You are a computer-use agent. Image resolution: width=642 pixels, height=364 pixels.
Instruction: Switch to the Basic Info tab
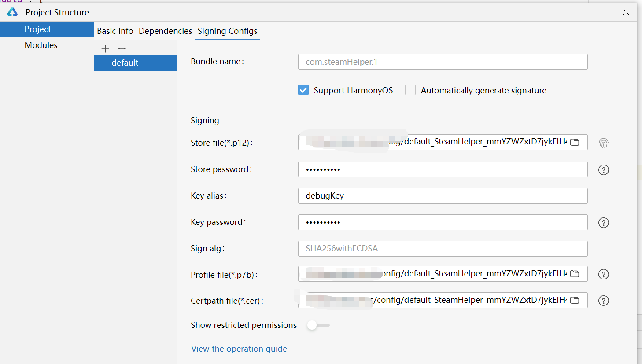click(x=115, y=31)
